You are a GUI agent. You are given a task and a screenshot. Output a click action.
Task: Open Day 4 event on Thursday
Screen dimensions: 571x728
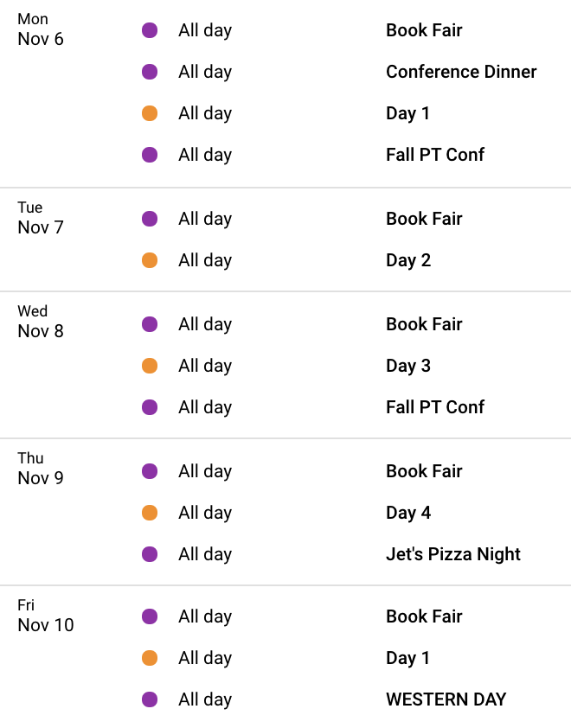coord(408,513)
